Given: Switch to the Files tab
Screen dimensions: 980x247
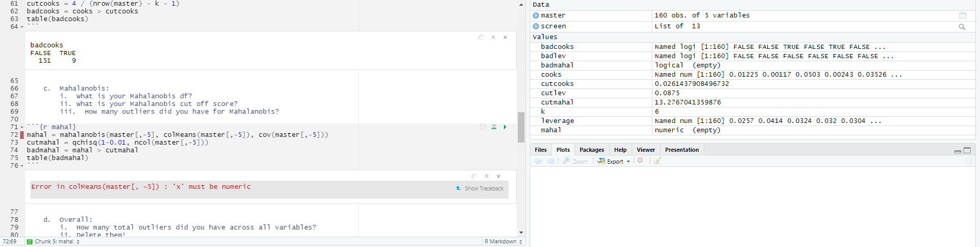Looking at the screenshot, I should click(540, 150).
